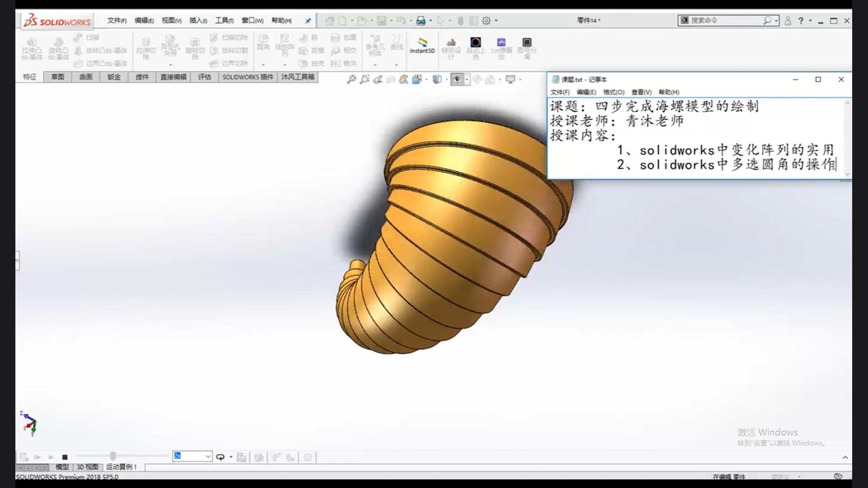Screen dimensions: 868x488
Task: Select the 旋转切除 revolved cut tool
Action: pyautogui.click(x=195, y=49)
